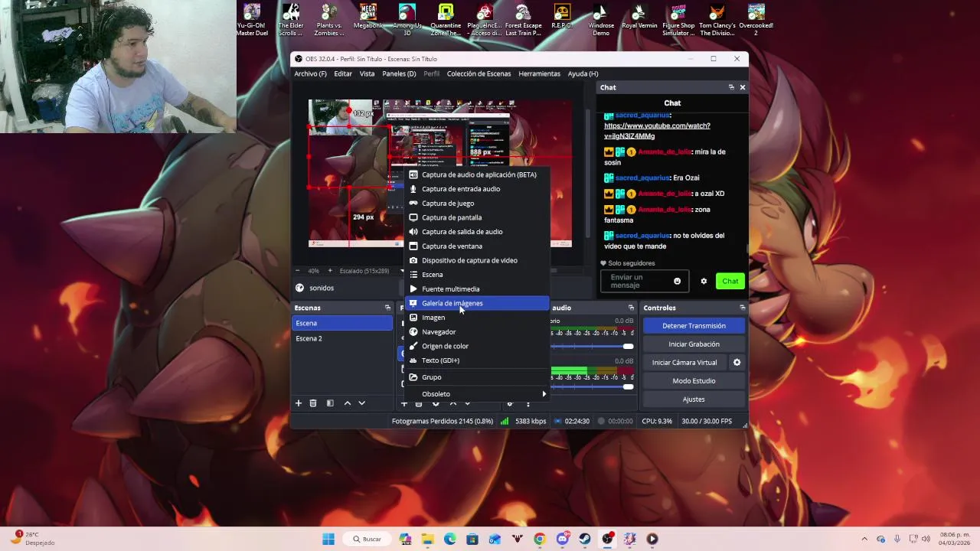Open the Archivo (F) menu
The image size is (980, 551).
point(310,73)
